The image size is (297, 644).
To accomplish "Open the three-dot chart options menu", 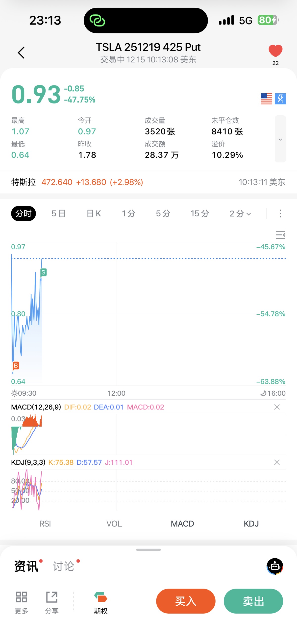I will 280,213.
